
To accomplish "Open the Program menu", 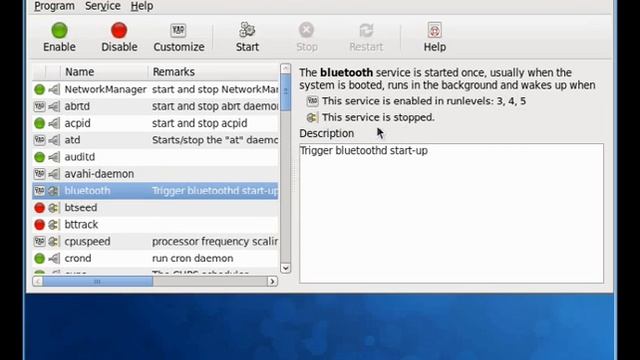I will click(54, 6).
